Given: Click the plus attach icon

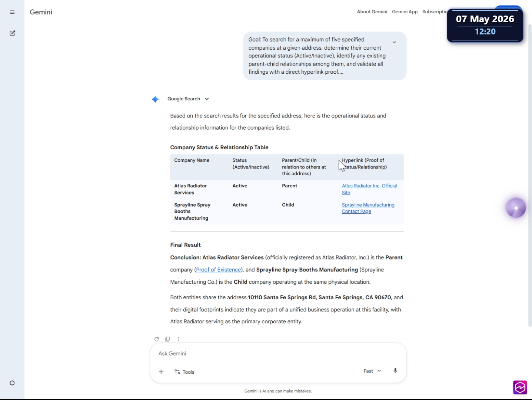Looking at the screenshot, I should (x=161, y=371).
